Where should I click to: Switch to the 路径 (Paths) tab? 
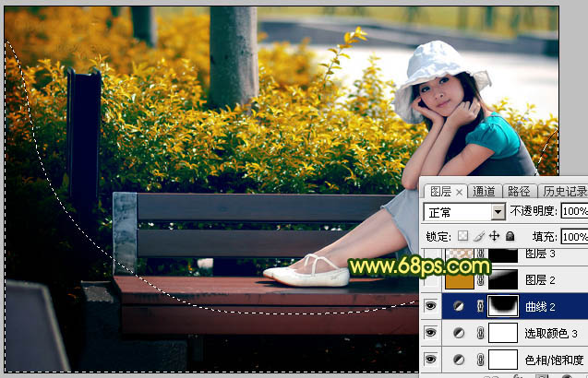[x=519, y=192]
